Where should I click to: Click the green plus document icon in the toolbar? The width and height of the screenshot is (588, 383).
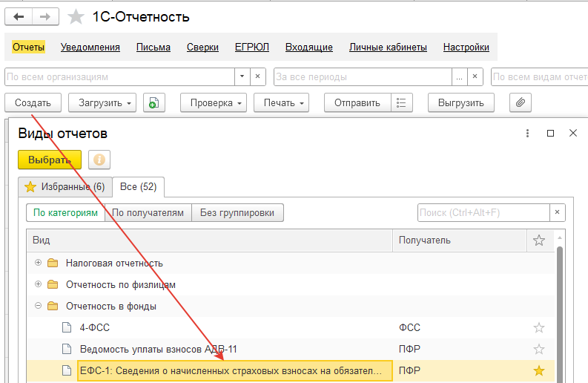coord(153,102)
